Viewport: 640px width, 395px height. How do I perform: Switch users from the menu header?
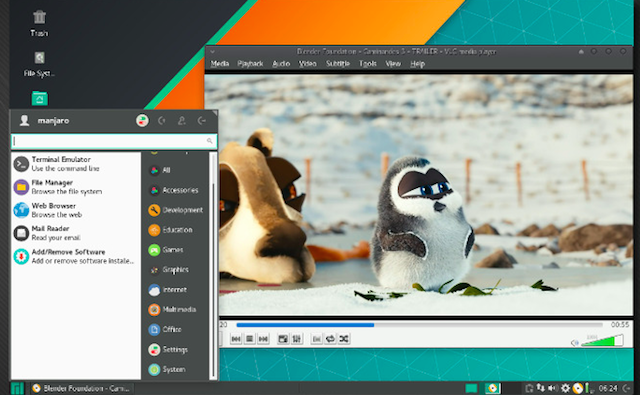(182, 120)
